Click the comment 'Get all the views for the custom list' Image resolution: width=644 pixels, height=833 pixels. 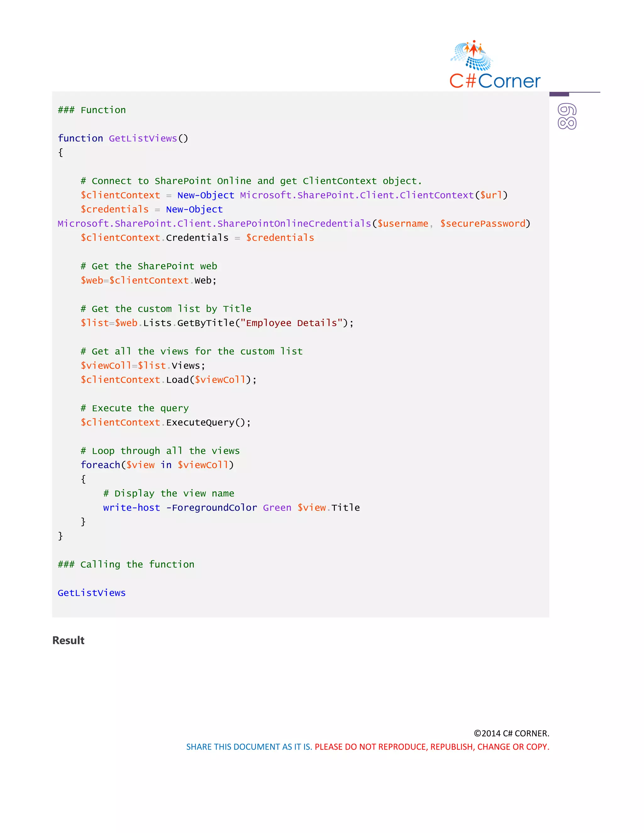click(192, 352)
